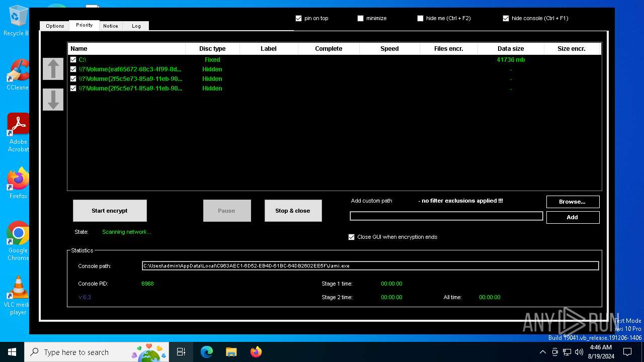Click the Data size column header

pyautogui.click(x=511, y=49)
